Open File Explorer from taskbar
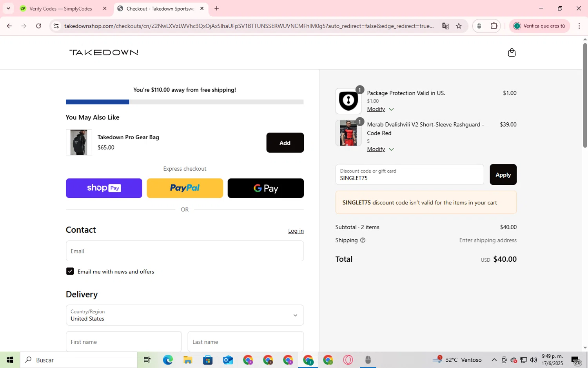This screenshot has height=368, width=588. pos(188,360)
